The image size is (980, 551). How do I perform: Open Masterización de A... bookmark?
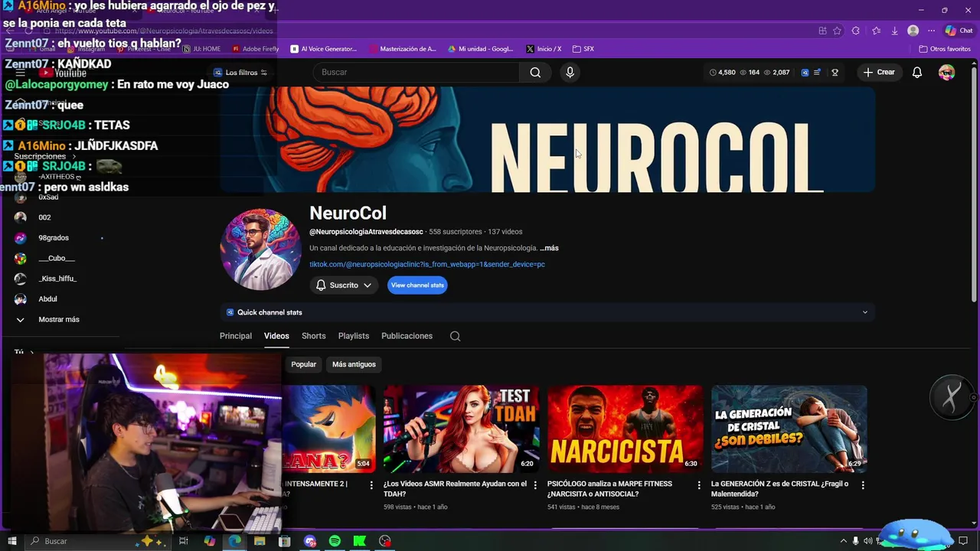(x=403, y=49)
